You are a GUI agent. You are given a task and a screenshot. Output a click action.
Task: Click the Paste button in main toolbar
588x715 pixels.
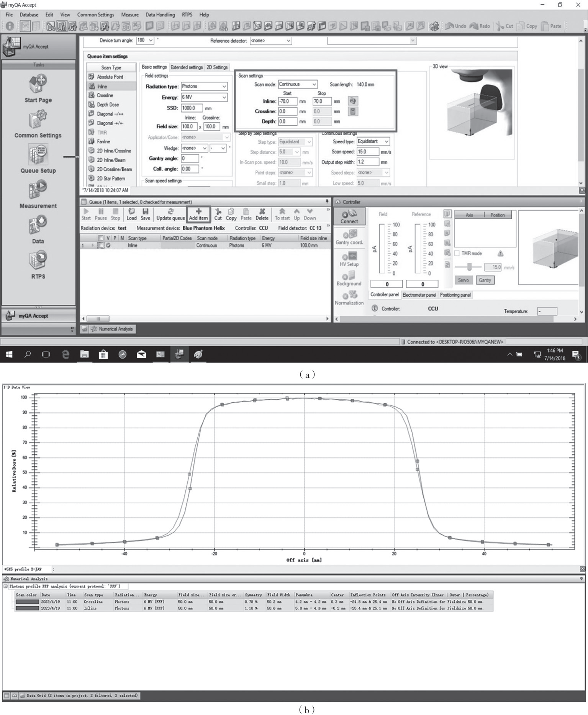click(551, 26)
